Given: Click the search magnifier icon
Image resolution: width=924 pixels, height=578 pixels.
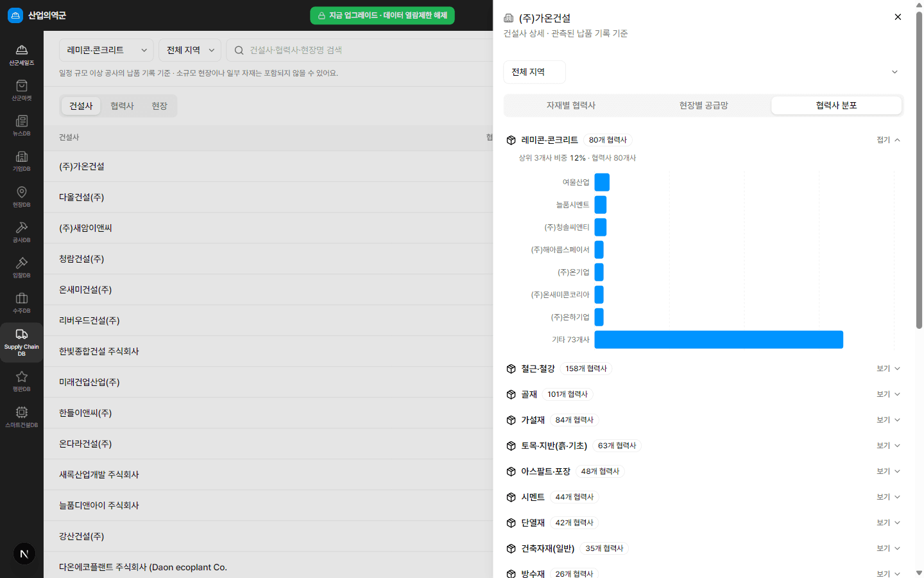Looking at the screenshot, I should click(x=239, y=50).
